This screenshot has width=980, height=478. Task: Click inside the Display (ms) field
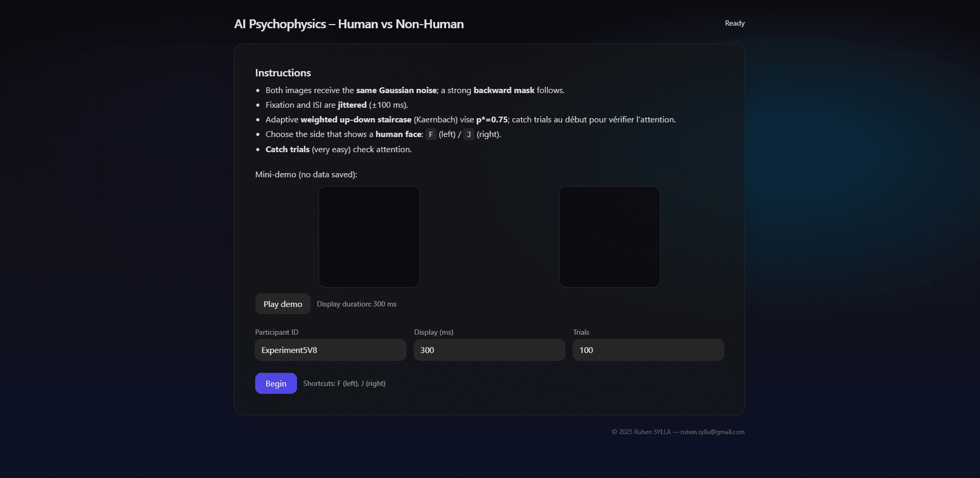489,350
